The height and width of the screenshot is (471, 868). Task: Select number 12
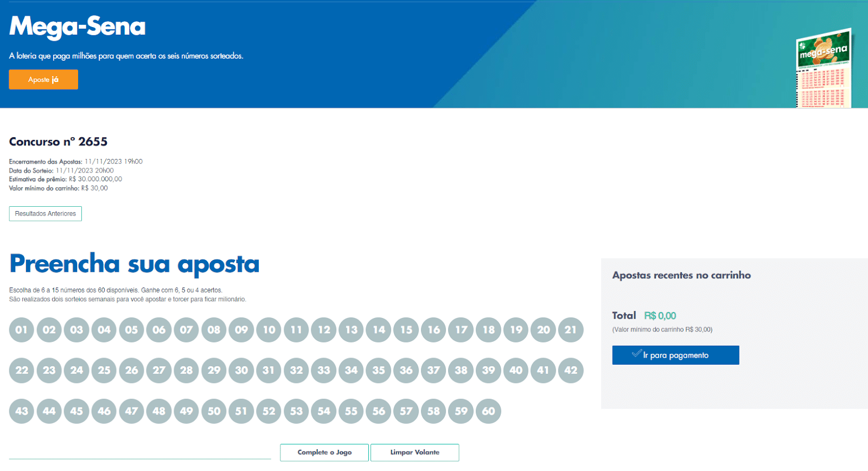tap(324, 330)
